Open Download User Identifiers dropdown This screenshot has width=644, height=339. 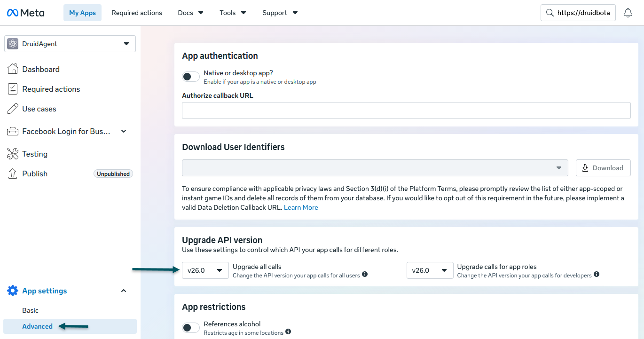[375, 168]
